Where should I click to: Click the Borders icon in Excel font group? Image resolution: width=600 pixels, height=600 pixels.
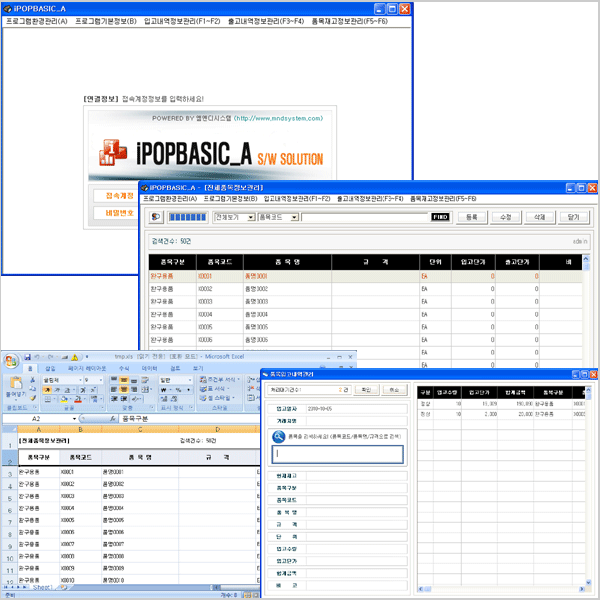point(47,399)
